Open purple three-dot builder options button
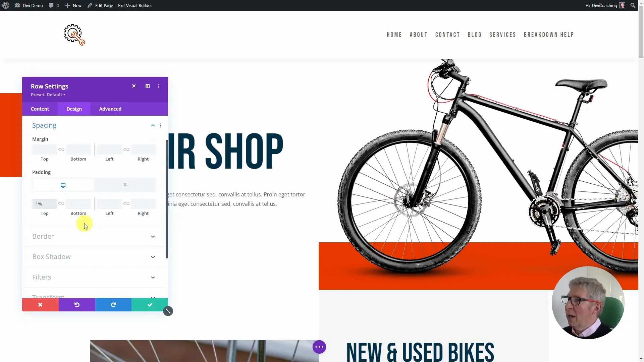Image resolution: width=644 pixels, height=362 pixels. pos(319,347)
